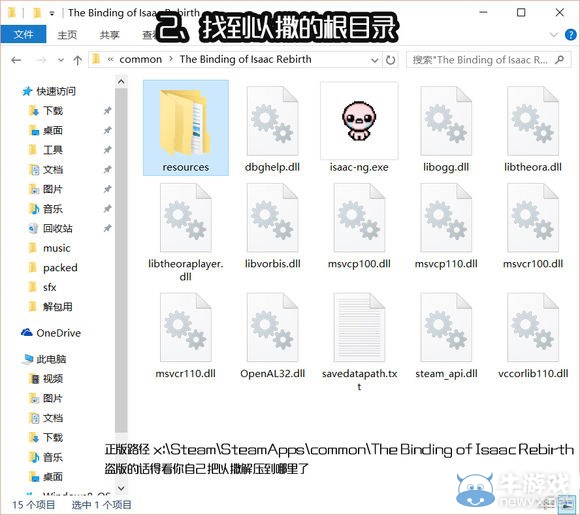The height and width of the screenshot is (515, 580).
Task: Select the isaac-ng.exe application icon
Action: tap(359, 121)
